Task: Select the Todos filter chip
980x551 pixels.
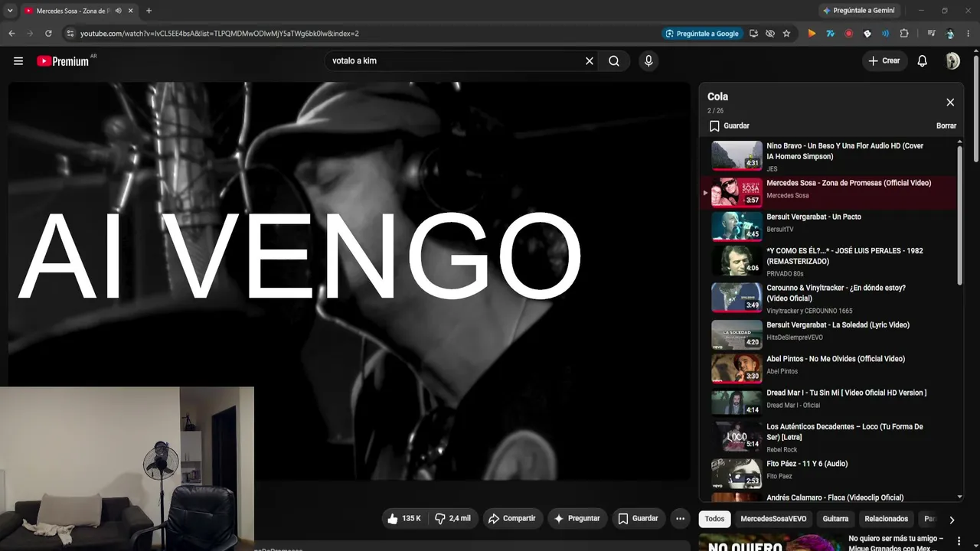Action: [x=714, y=519]
